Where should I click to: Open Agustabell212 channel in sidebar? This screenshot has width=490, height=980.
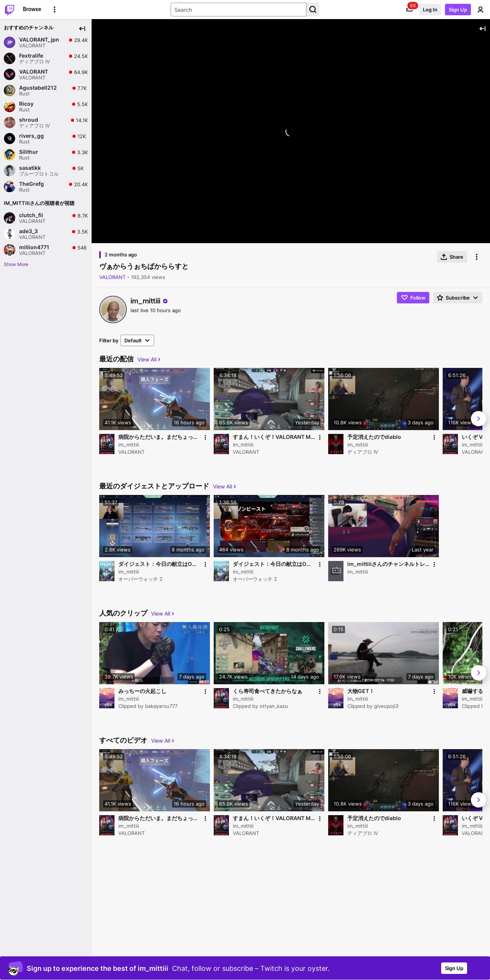coord(46,90)
